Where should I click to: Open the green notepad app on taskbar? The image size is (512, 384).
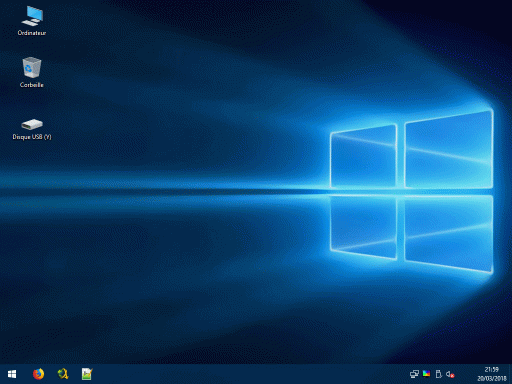[87, 374]
